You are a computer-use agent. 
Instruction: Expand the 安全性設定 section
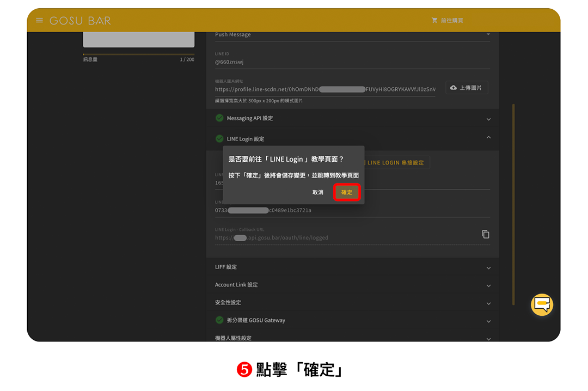352,302
